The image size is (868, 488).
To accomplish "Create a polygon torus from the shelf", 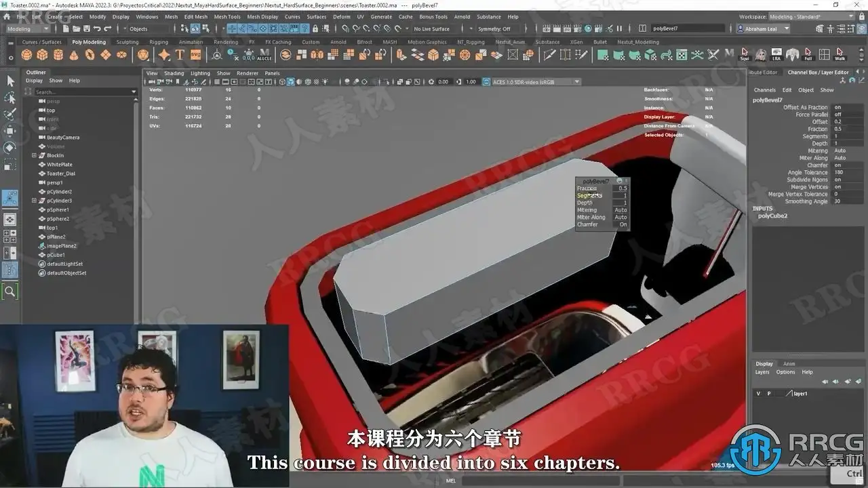I will point(90,55).
